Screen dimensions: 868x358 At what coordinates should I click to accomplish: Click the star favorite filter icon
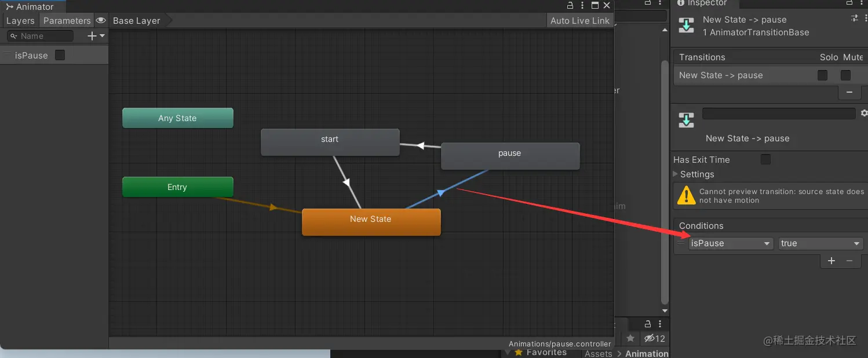630,338
